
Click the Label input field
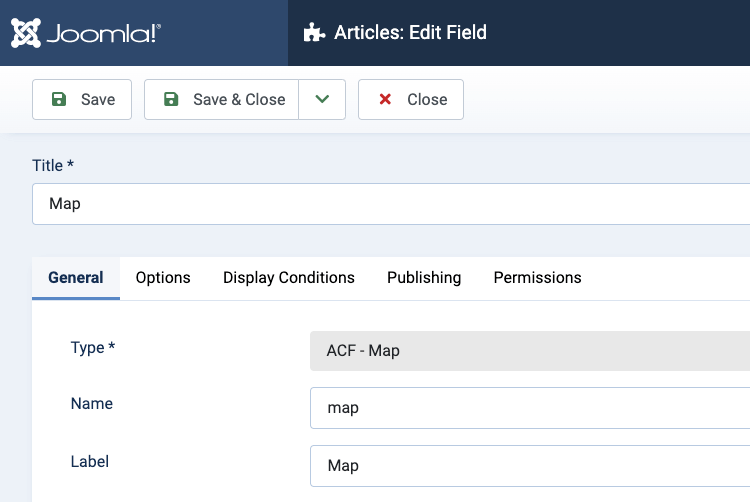[530, 466]
